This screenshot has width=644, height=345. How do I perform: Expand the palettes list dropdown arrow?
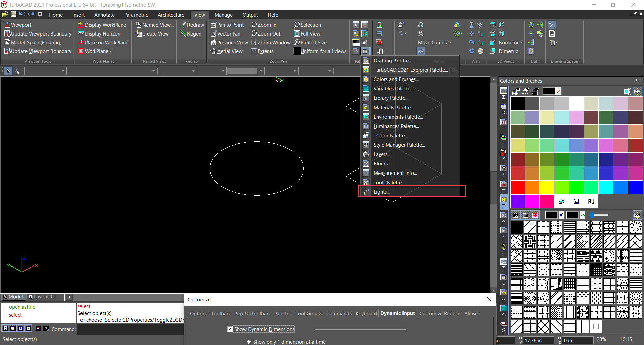[x=369, y=51]
